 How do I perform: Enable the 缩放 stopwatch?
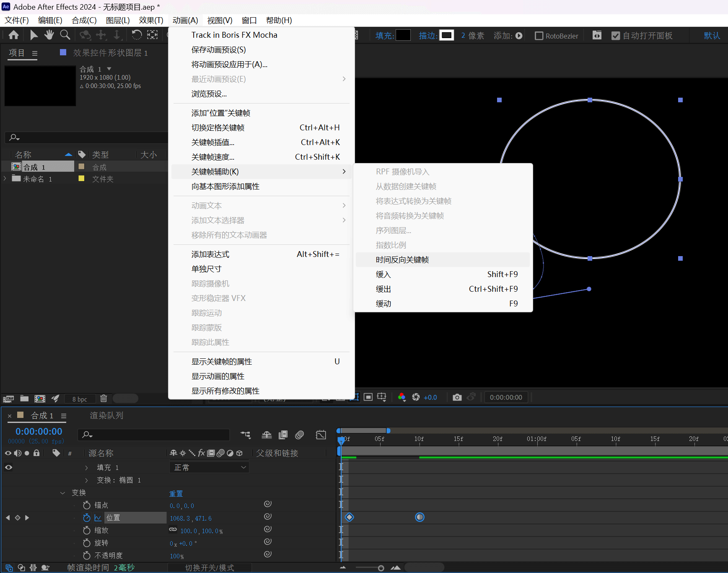coord(87,531)
